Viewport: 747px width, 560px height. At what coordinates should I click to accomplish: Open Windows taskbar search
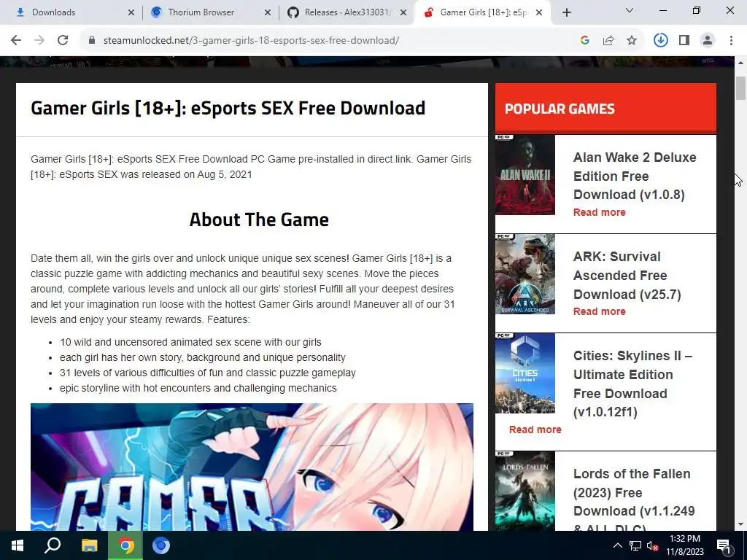[x=53, y=545]
